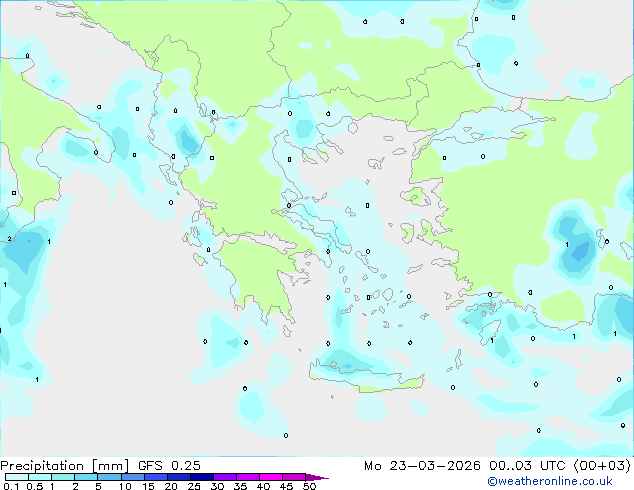Click the 40–45 mm magenta swatch
The width and height of the screenshot is (634, 490).
point(271,477)
